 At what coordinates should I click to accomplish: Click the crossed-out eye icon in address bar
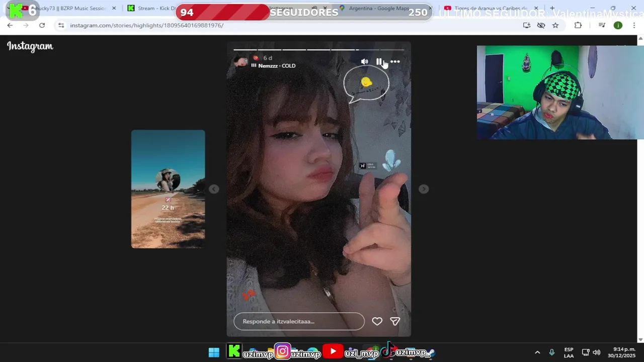point(541,25)
